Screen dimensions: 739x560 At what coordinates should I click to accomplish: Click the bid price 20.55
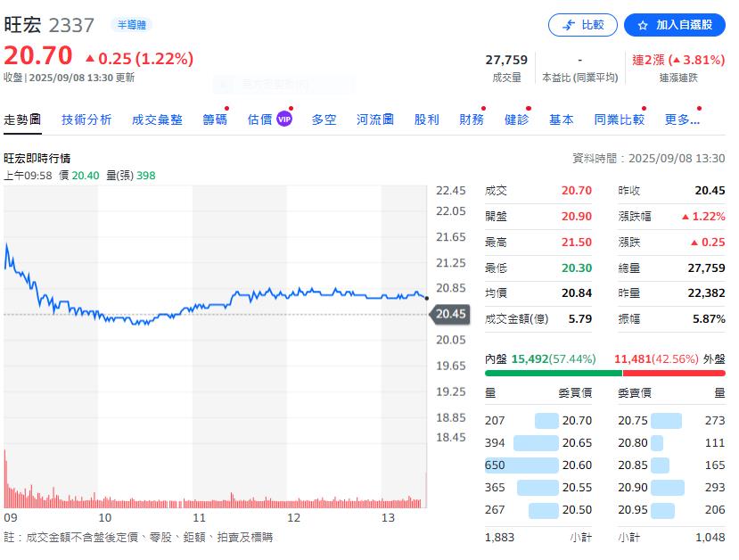(577, 488)
